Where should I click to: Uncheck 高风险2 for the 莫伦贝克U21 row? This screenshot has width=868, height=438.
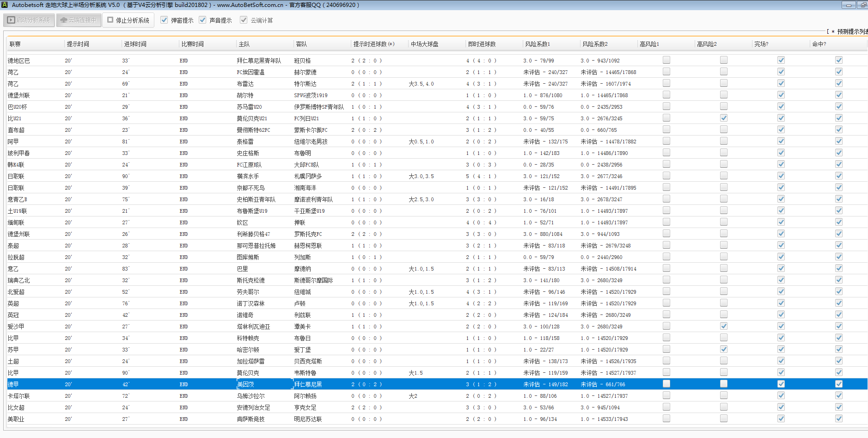(x=723, y=118)
